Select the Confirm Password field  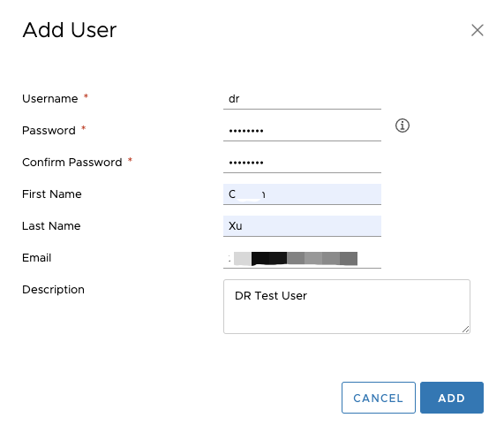(302, 163)
